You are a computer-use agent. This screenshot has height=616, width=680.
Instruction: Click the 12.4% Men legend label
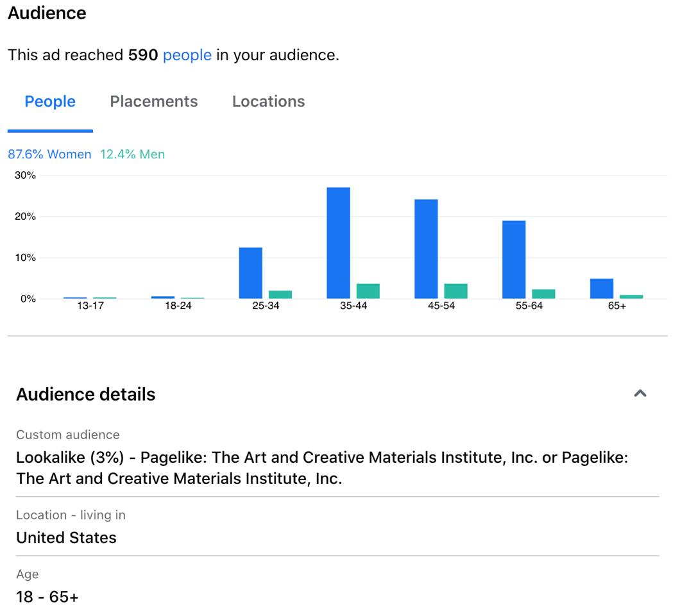point(132,154)
